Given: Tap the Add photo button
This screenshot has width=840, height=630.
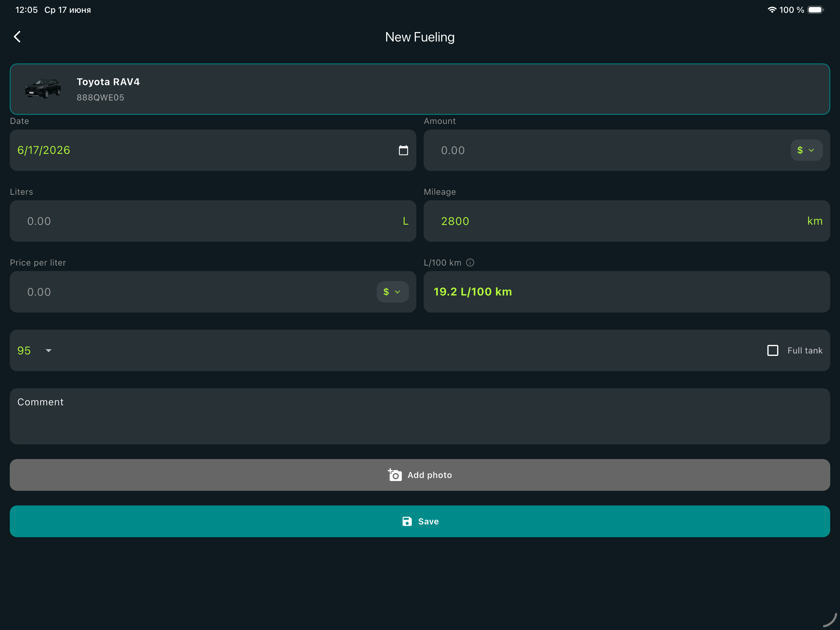Looking at the screenshot, I should click(420, 475).
